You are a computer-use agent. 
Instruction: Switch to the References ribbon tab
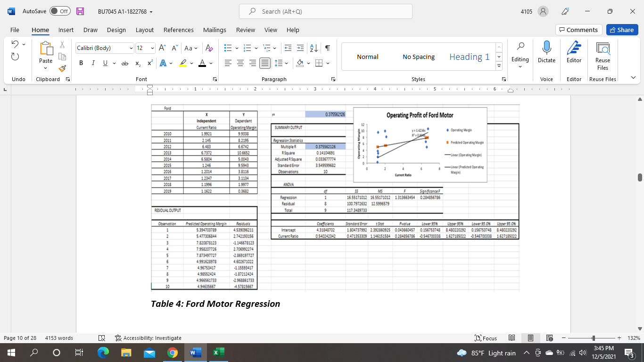pos(178,30)
